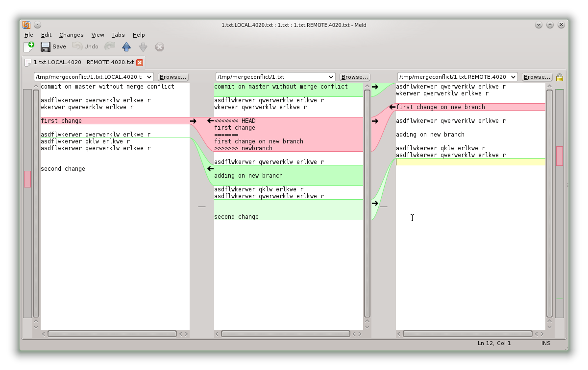Open the Tabs menu
588x370 pixels.
click(118, 35)
